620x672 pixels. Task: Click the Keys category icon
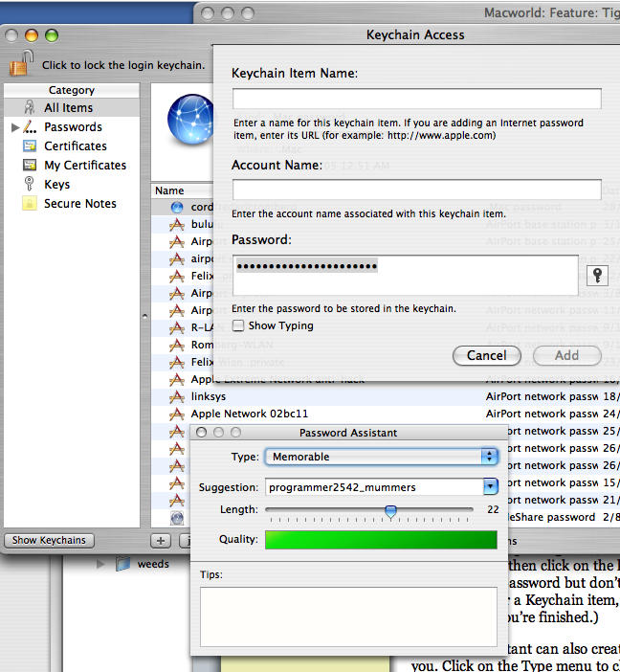pos(29,184)
